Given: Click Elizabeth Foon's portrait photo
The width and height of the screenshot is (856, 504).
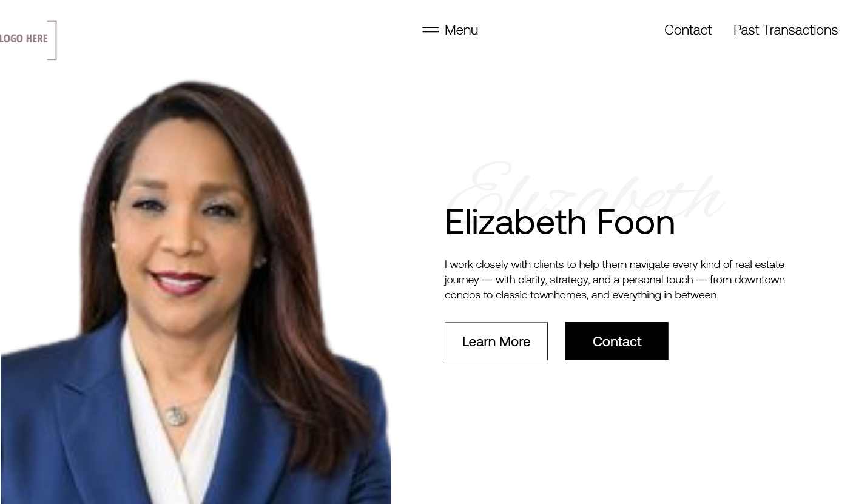Looking at the screenshot, I should [x=195, y=292].
